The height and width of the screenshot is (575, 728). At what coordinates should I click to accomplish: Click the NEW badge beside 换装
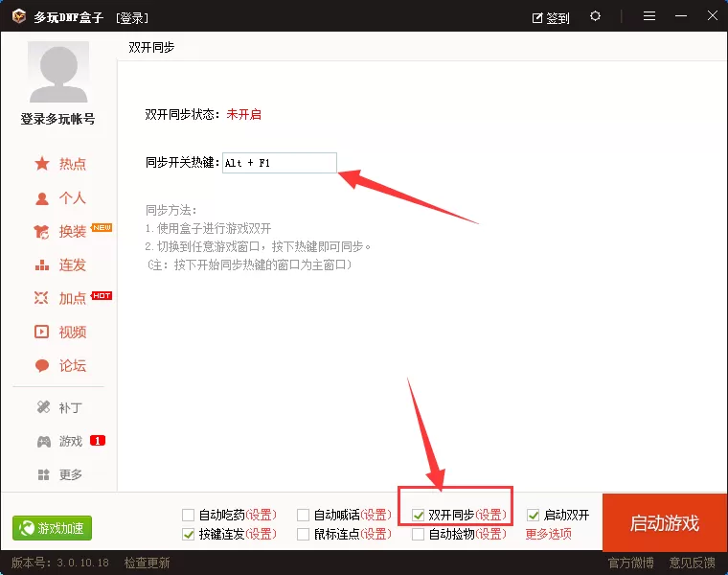(x=102, y=227)
